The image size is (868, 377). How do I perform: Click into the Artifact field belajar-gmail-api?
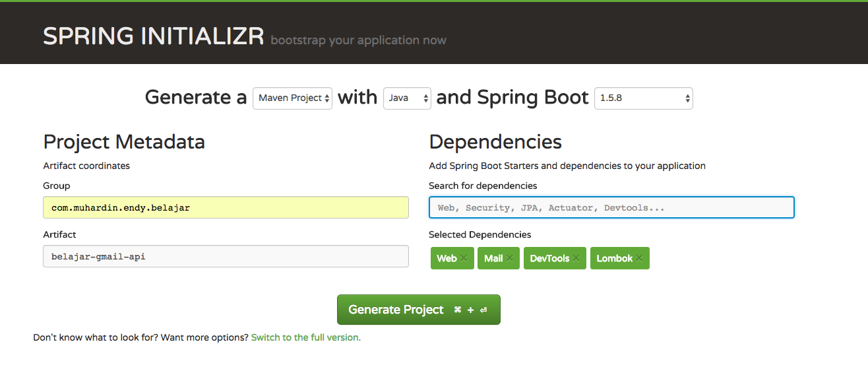point(226,256)
